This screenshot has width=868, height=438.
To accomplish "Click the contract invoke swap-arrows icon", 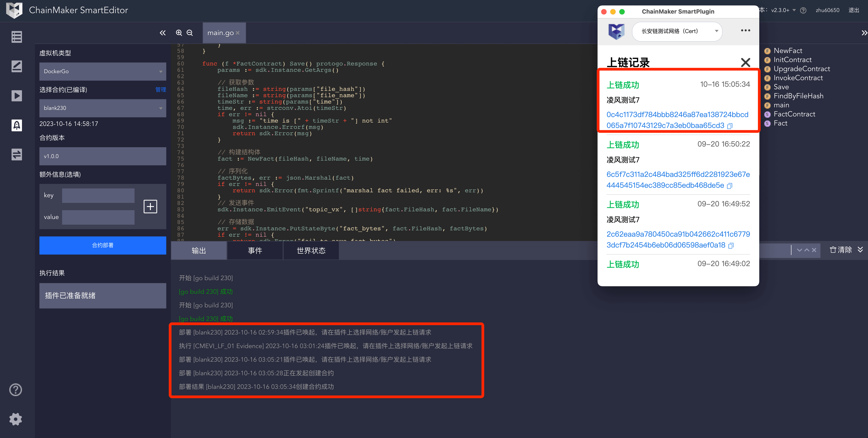I will tap(17, 154).
